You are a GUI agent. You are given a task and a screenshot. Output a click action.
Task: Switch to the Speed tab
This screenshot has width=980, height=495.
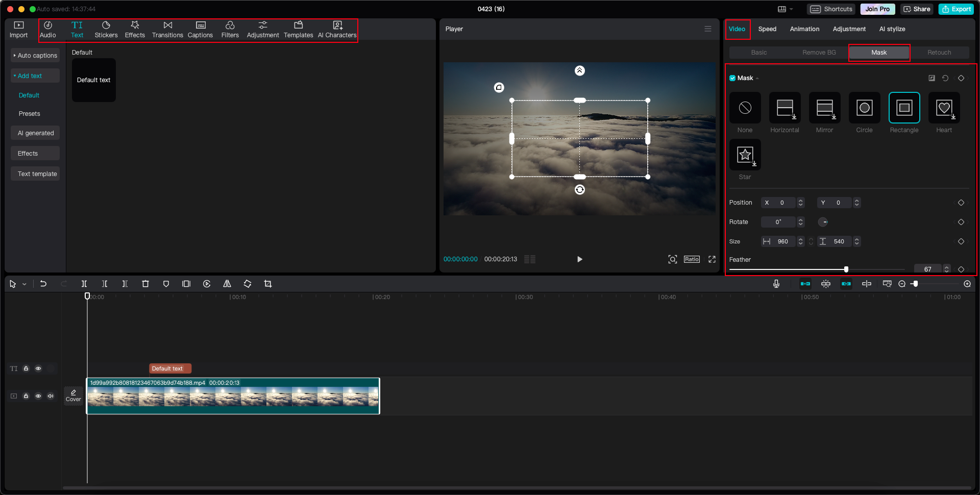click(x=767, y=29)
